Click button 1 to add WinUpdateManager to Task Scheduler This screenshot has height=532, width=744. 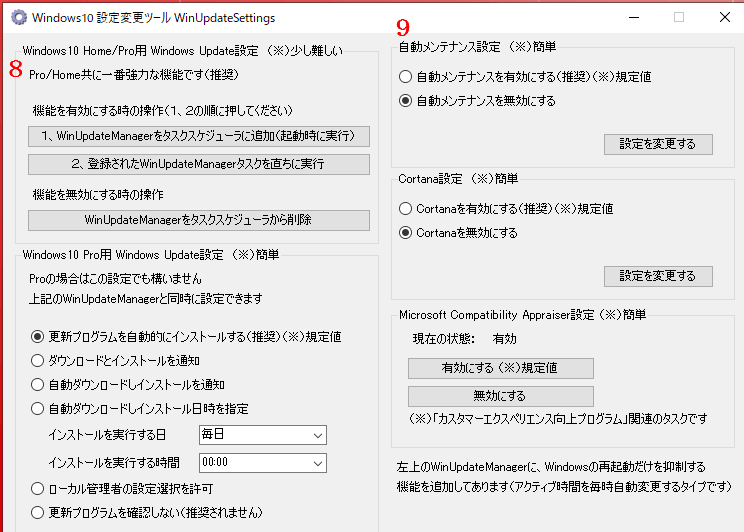click(x=199, y=136)
